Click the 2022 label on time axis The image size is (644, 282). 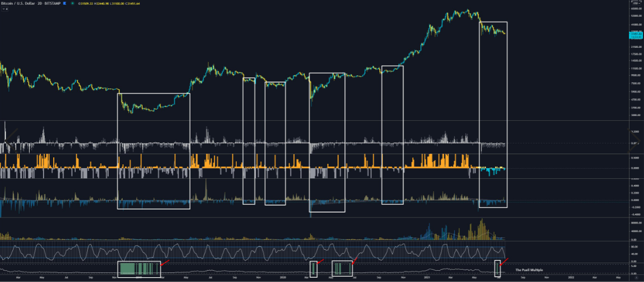pos(571,278)
